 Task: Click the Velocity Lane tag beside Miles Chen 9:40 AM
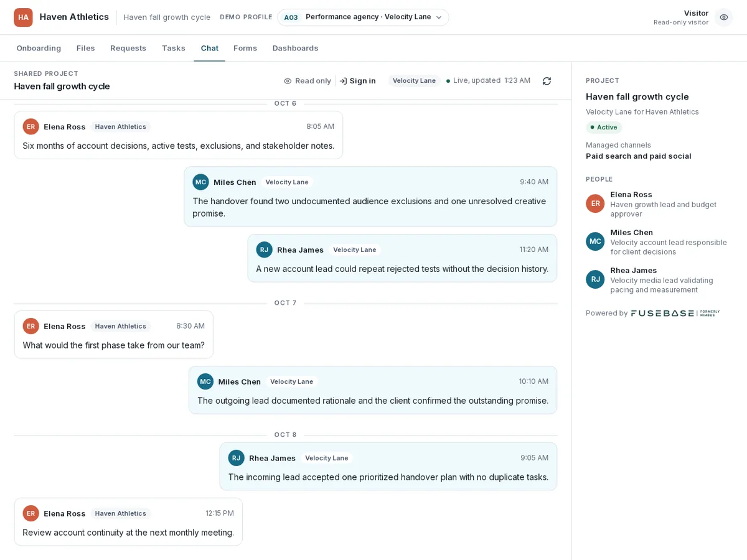[287, 182]
